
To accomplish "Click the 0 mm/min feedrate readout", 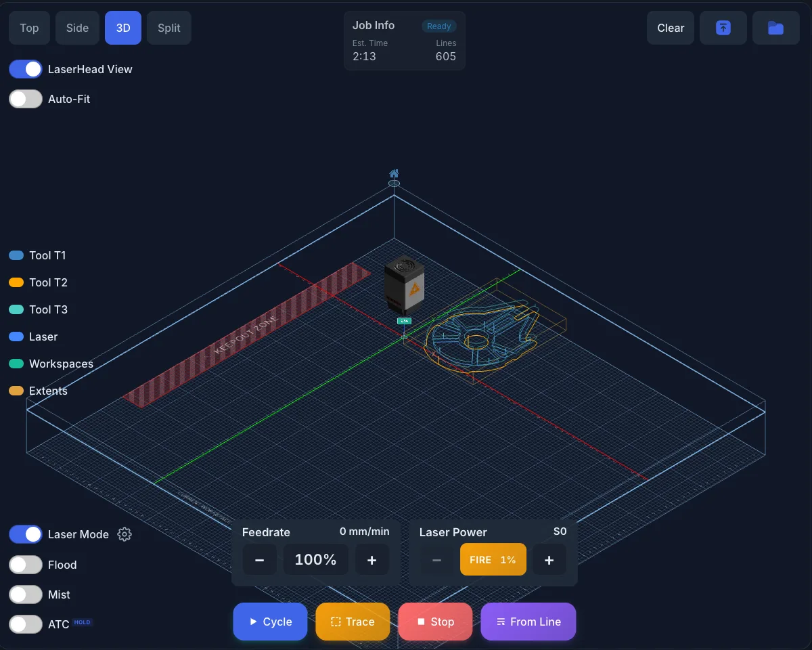I will tap(365, 532).
